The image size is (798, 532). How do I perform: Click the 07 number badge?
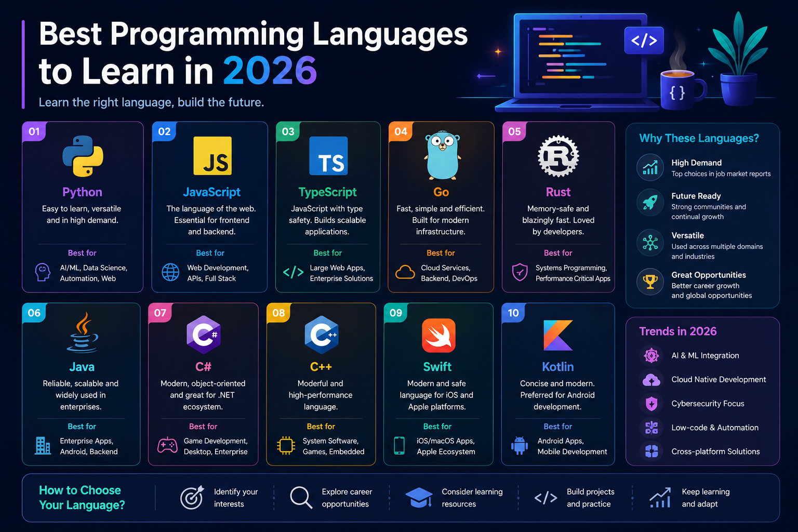click(160, 313)
